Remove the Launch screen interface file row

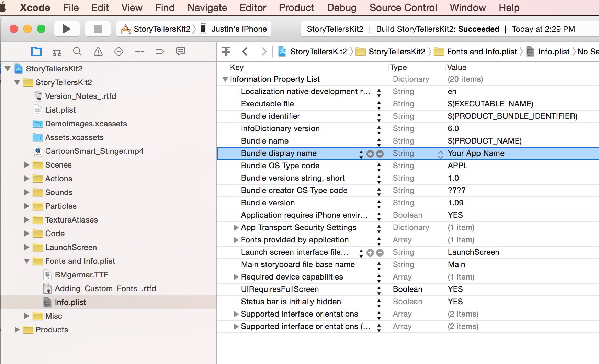click(380, 253)
